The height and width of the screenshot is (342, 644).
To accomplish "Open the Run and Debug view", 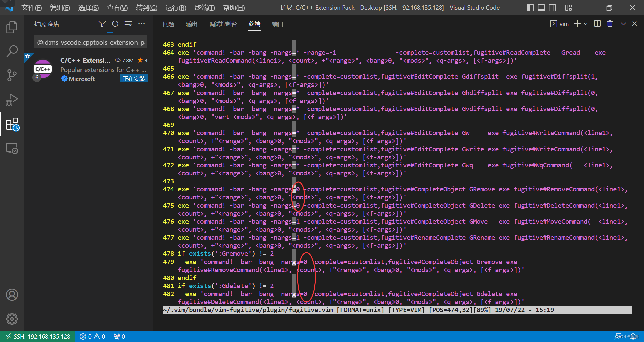I will click(x=12, y=100).
